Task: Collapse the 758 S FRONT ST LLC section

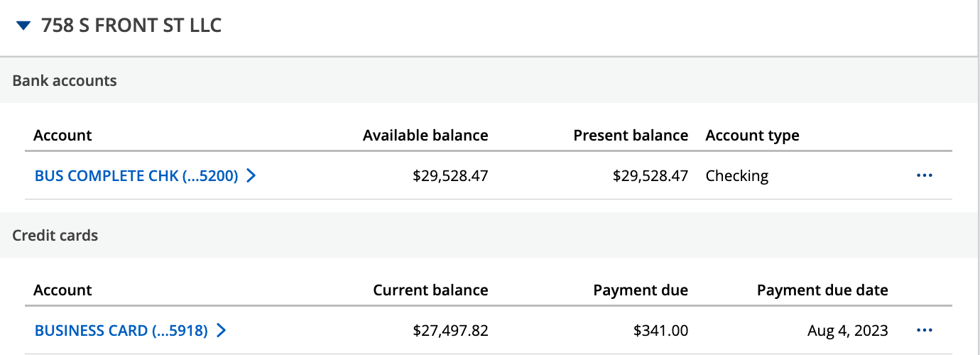Action: coord(23,26)
